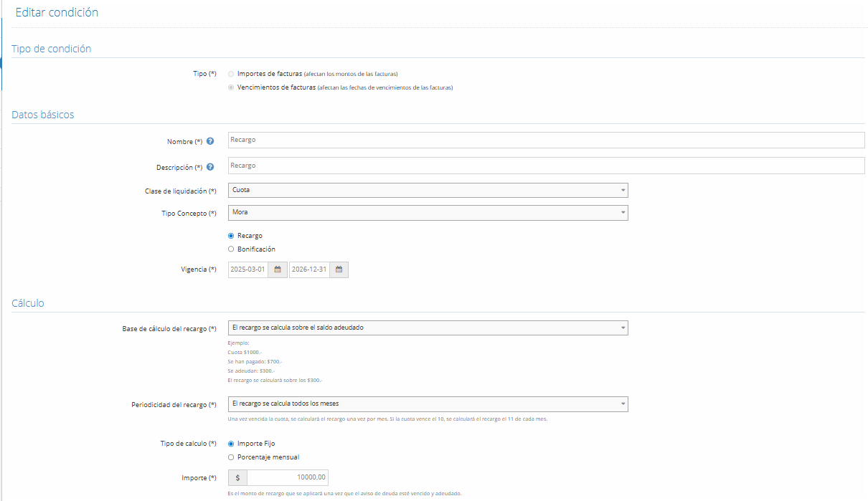This screenshot has height=501, width=868.
Task: Select Importe Fijo calculation type
Action: (230, 444)
